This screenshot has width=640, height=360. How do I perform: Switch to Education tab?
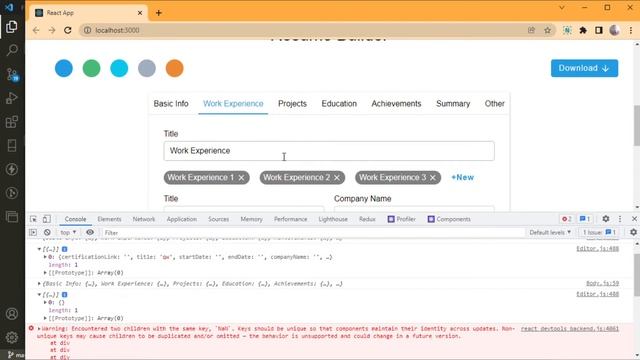(339, 104)
